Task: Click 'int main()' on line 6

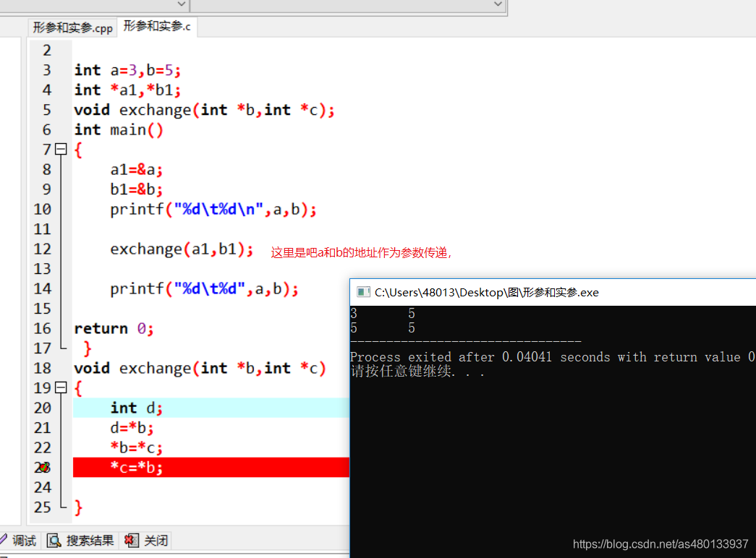Action: (x=119, y=130)
